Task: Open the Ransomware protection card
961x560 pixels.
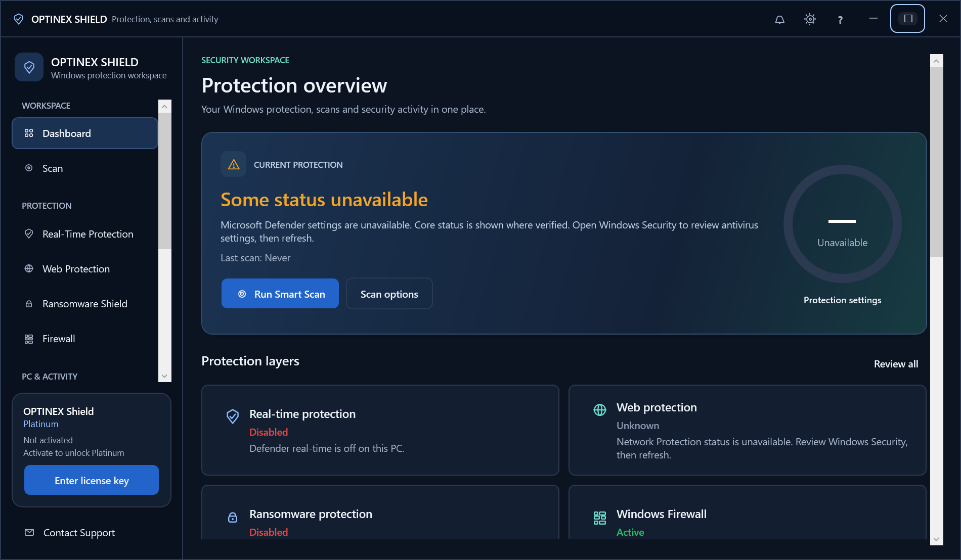Action: 380,512
